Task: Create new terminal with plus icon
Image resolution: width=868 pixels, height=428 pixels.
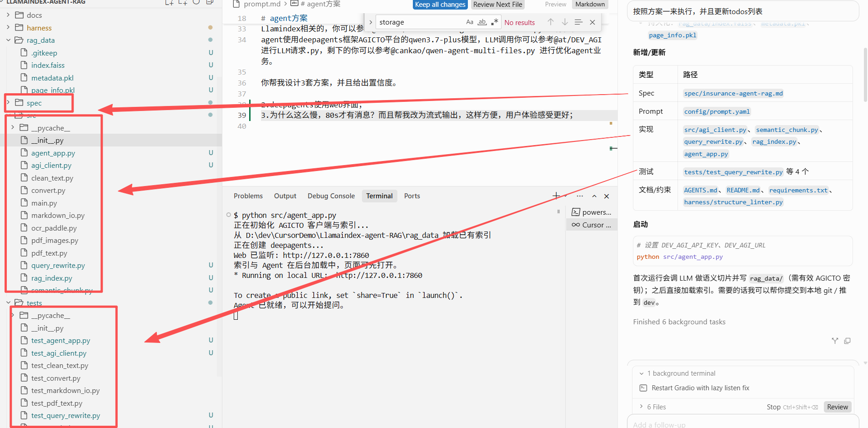Action: pos(556,196)
